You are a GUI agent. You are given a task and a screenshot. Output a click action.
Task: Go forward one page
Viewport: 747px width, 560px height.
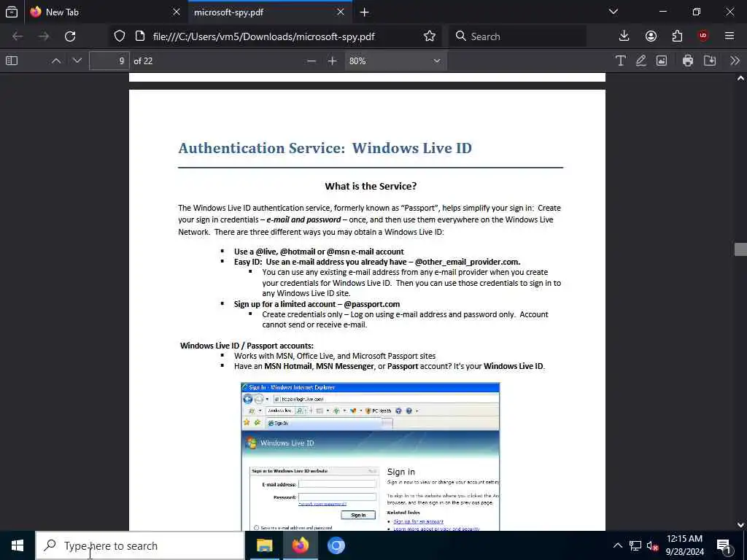click(44, 36)
